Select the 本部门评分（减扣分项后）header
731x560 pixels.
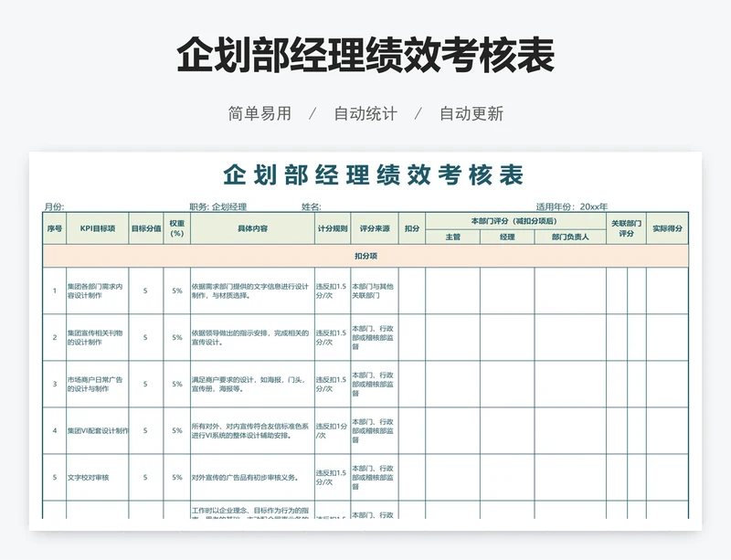pyautogui.click(x=515, y=221)
